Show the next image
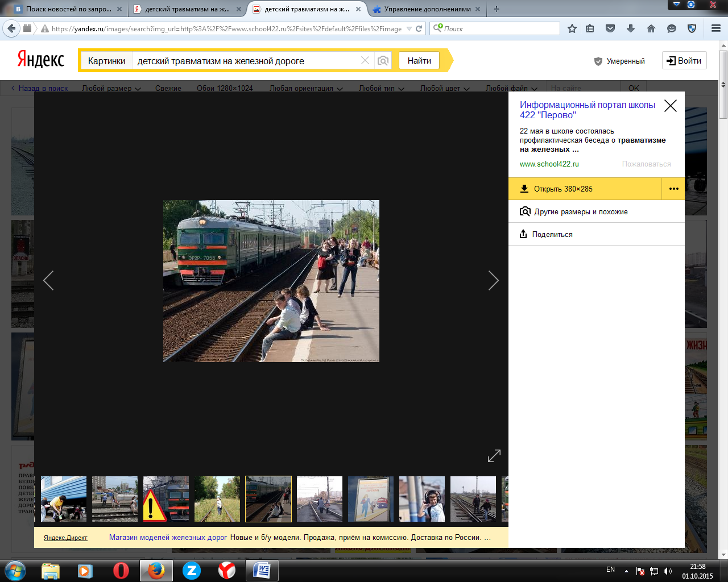This screenshot has height=582, width=728. click(494, 280)
